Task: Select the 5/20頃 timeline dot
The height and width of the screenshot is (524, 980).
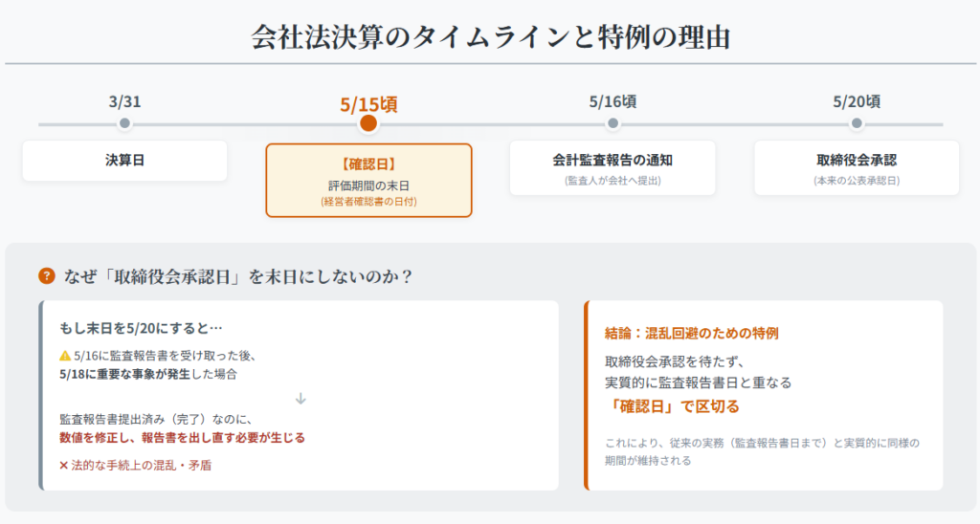Action: pos(857,123)
